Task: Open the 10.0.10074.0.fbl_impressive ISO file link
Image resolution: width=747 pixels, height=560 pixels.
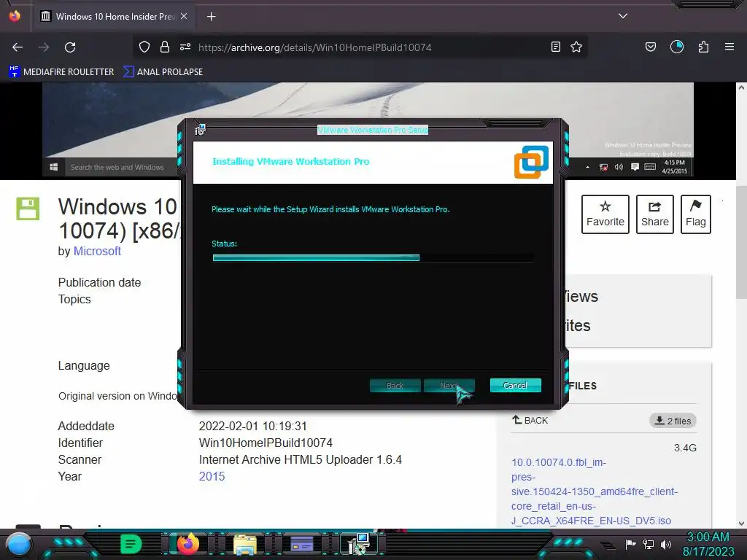Action: [595, 491]
